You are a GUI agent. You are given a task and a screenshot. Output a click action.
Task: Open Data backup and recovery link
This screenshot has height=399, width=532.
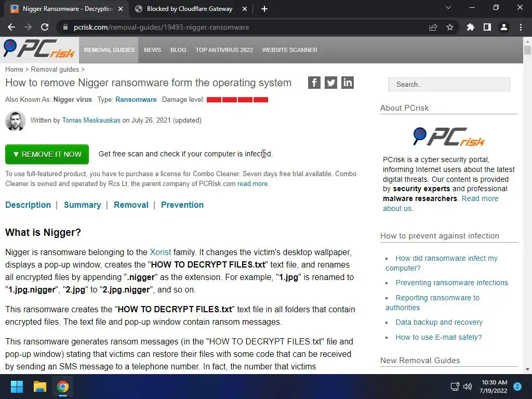click(x=439, y=322)
